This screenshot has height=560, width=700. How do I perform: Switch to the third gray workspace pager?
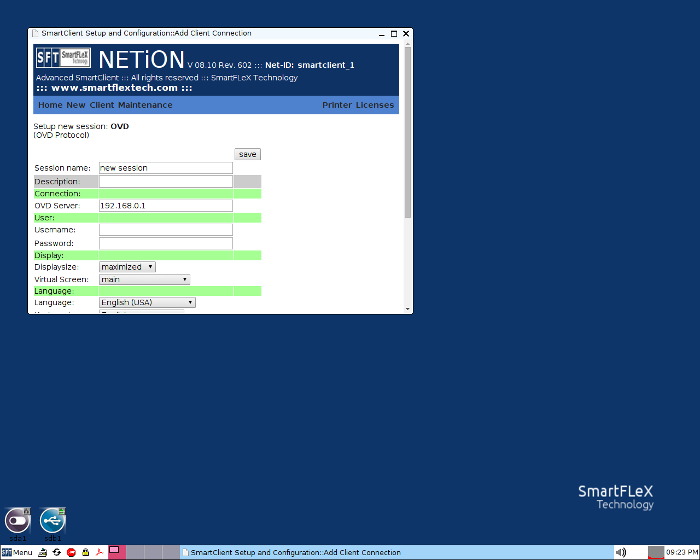(153, 552)
